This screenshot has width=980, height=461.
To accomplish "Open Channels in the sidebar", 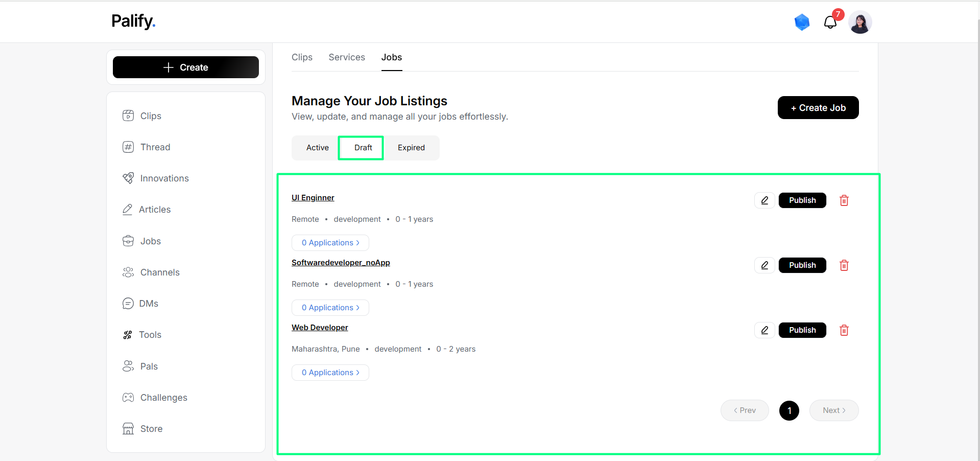I will 151,272.
